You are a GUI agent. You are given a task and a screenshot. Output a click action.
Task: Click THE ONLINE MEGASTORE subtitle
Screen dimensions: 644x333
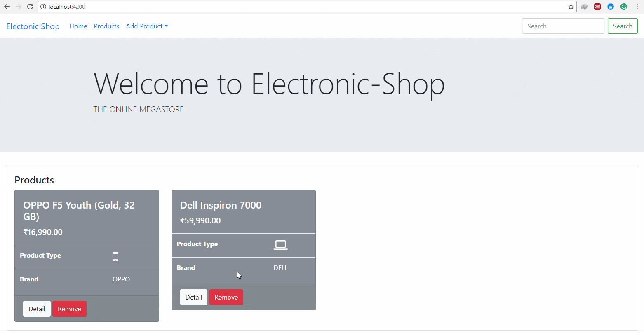139,109
